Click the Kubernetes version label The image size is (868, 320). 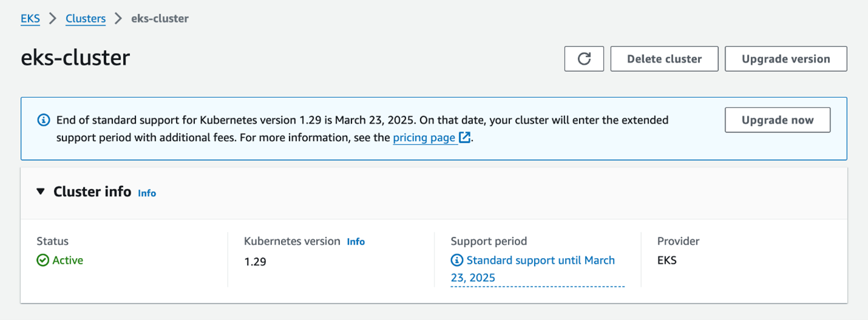[292, 241]
